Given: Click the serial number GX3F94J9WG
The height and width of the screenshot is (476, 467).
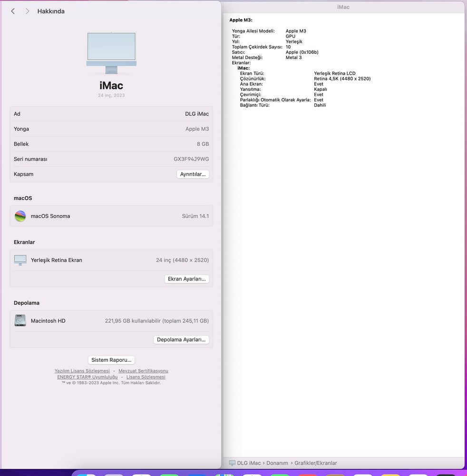Looking at the screenshot, I should point(191,159).
